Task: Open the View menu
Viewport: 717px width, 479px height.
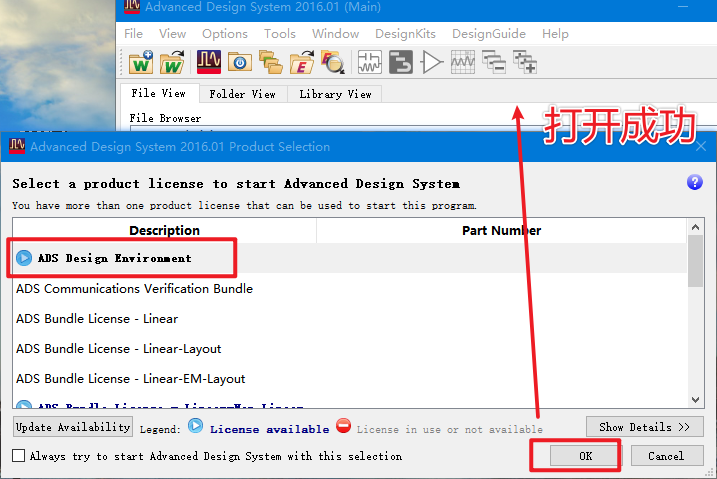Action: [x=172, y=34]
